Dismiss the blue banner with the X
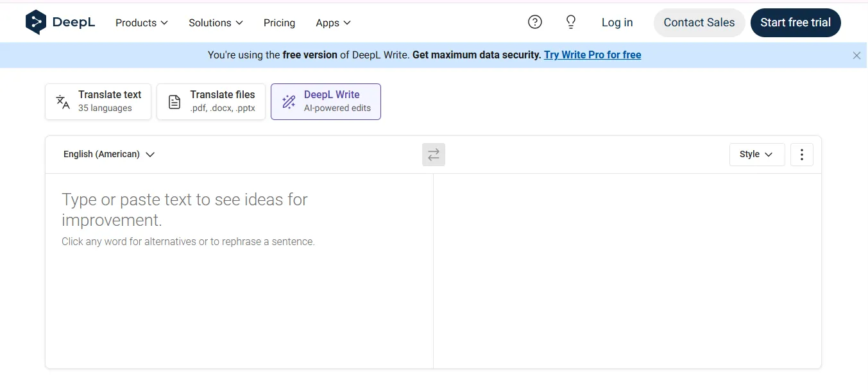Viewport: 868px width, 392px height. click(856, 56)
